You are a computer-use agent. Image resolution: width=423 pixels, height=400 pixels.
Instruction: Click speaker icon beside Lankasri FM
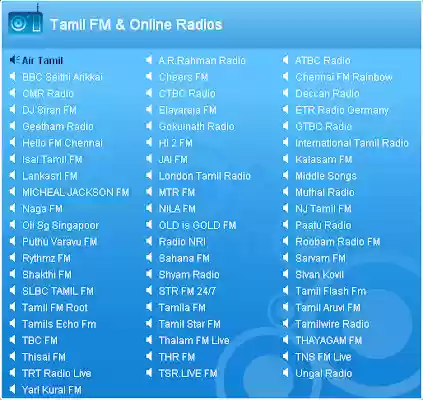(13, 175)
